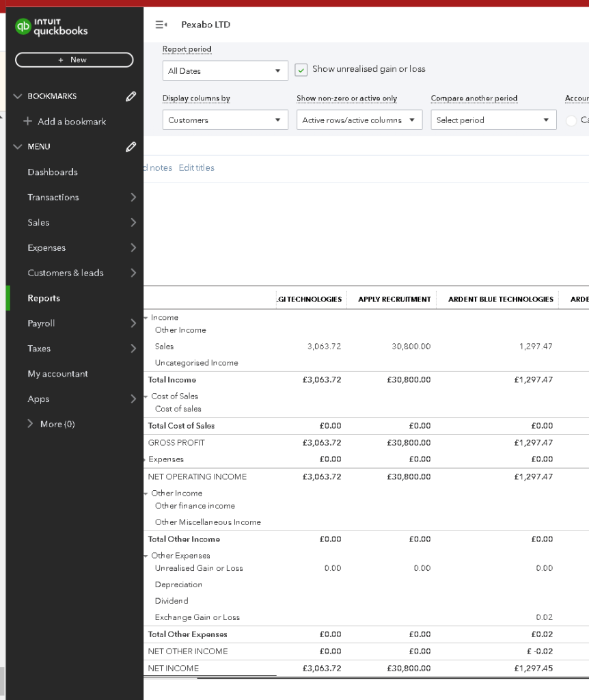Click the APPLY RECRUITMENT column header
The height and width of the screenshot is (700, 589).
[394, 299]
